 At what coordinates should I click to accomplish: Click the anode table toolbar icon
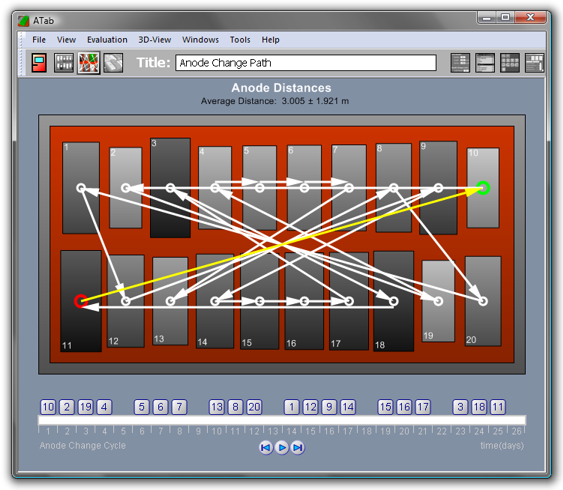(x=64, y=63)
